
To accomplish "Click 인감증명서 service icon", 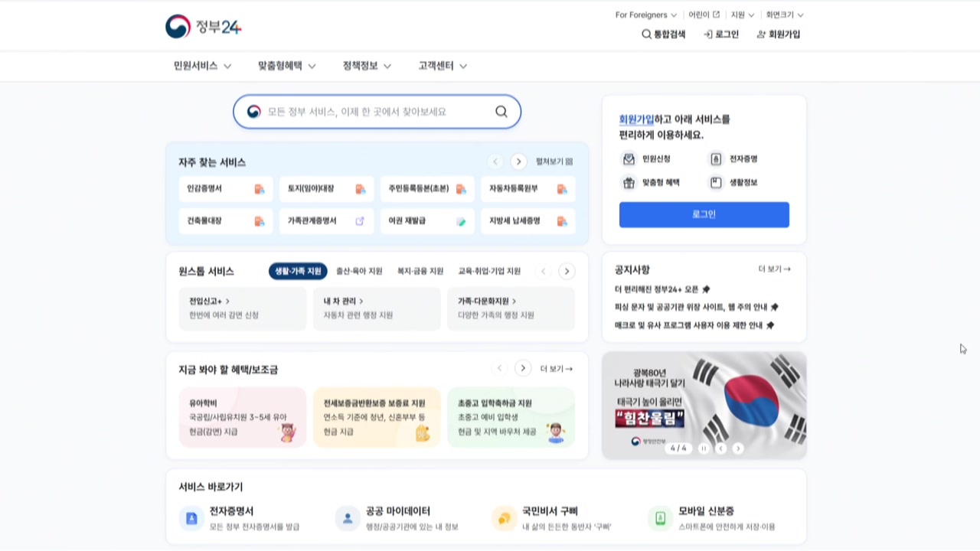I will click(x=260, y=189).
